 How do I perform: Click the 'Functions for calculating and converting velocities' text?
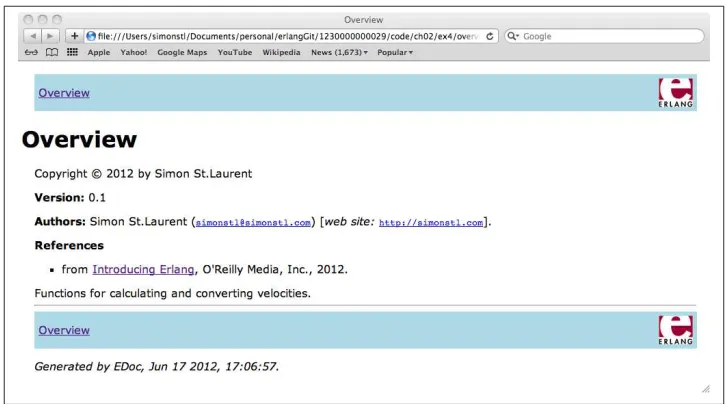pyautogui.click(x=172, y=293)
